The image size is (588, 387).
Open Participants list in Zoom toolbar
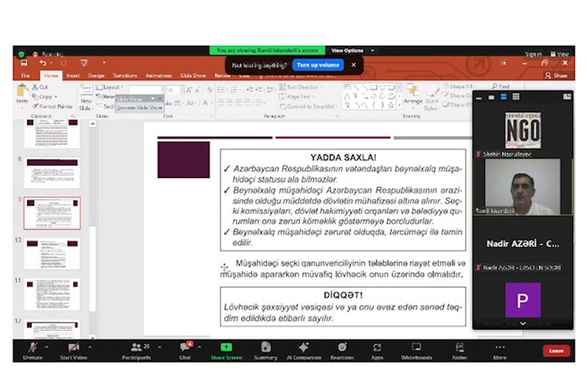pos(136,351)
